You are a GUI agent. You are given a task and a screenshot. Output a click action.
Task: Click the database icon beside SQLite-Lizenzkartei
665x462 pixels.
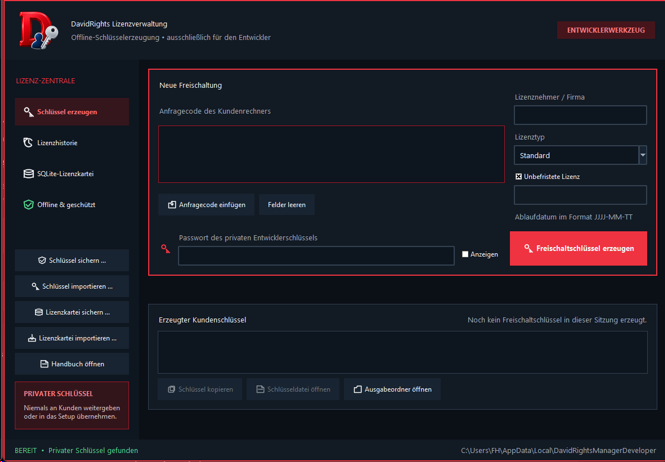[x=28, y=174]
